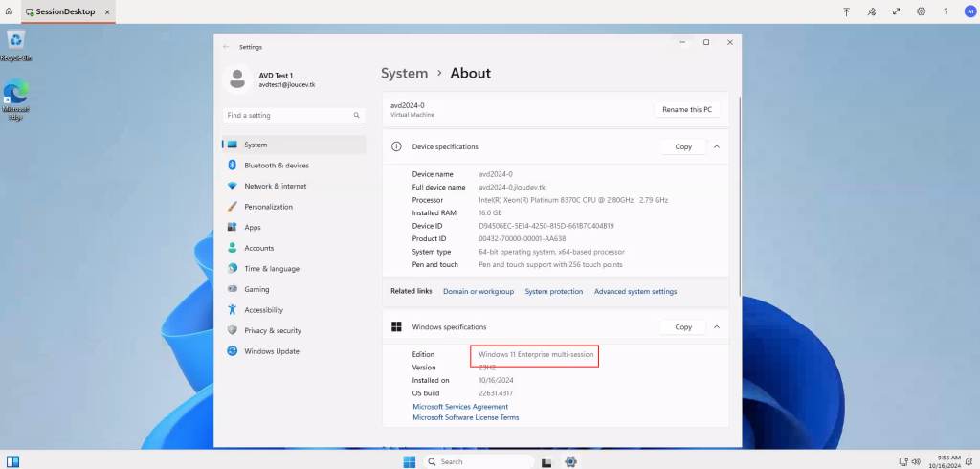This screenshot has width=980, height=469.
Task: Open the Widgets icon on taskbar
Action: click(x=11, y=461)
